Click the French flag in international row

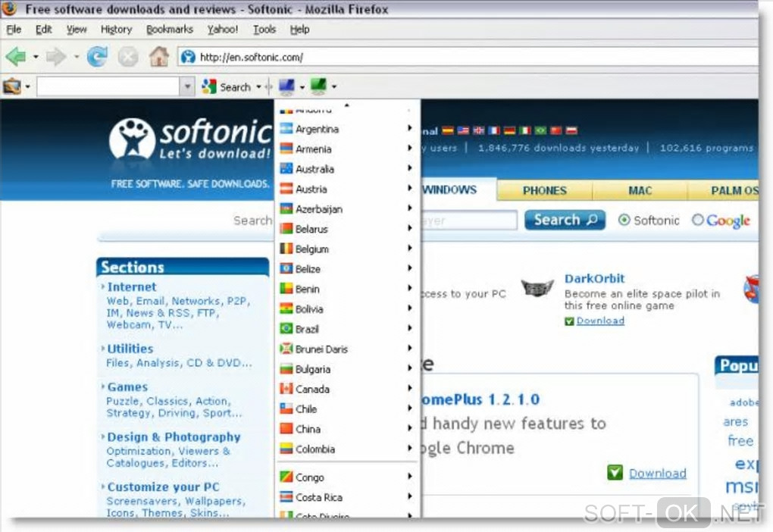(494, 130)
